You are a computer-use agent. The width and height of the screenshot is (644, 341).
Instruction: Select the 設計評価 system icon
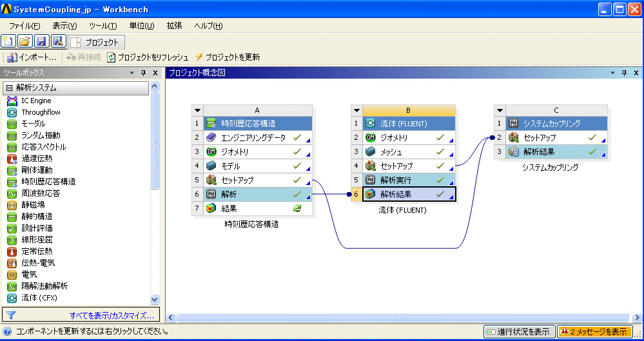12,228
